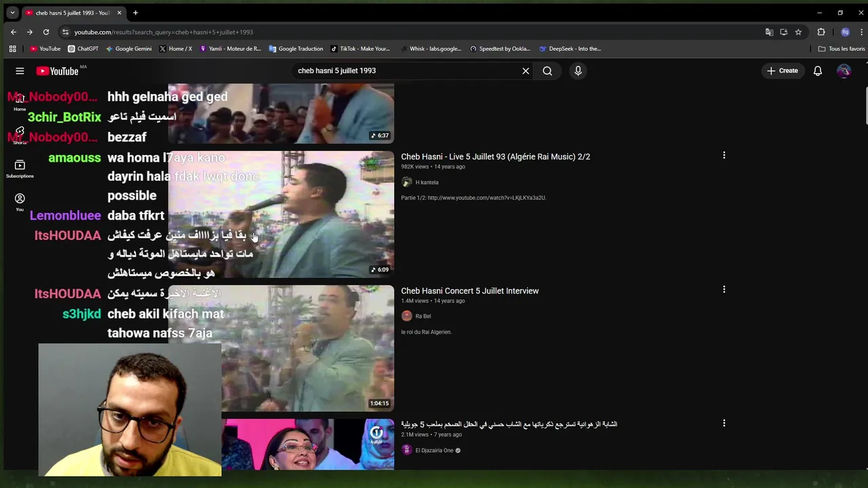
Task: Click the El Djazairia One channel avatar
Action: pos(406,450)
